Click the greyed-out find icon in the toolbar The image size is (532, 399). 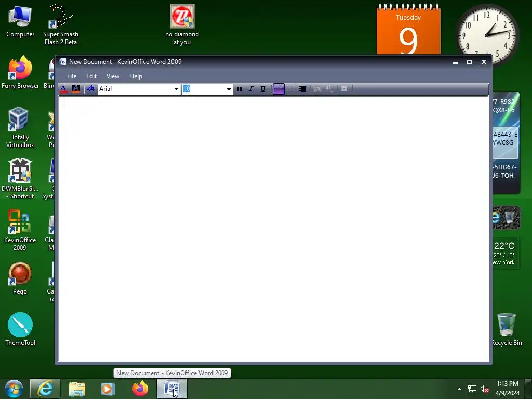click(317, 89)
